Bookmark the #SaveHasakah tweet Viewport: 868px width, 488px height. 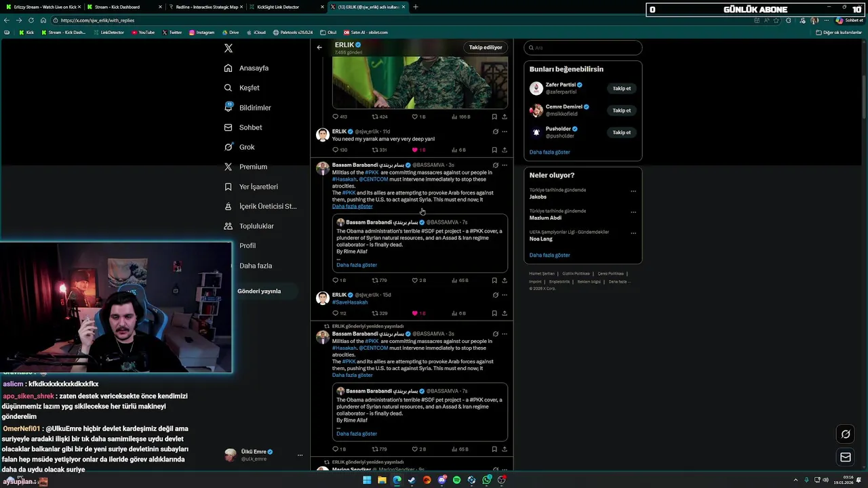tap(494, 313)
